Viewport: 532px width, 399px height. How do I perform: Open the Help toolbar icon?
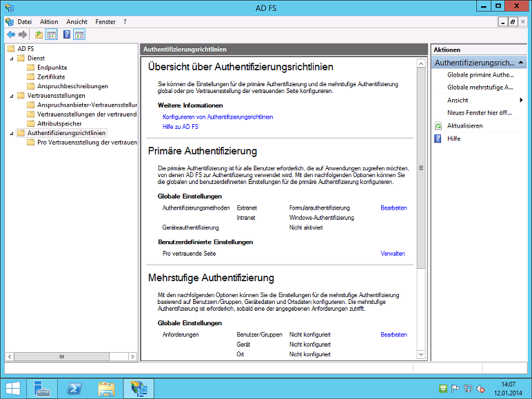(67, 34)
